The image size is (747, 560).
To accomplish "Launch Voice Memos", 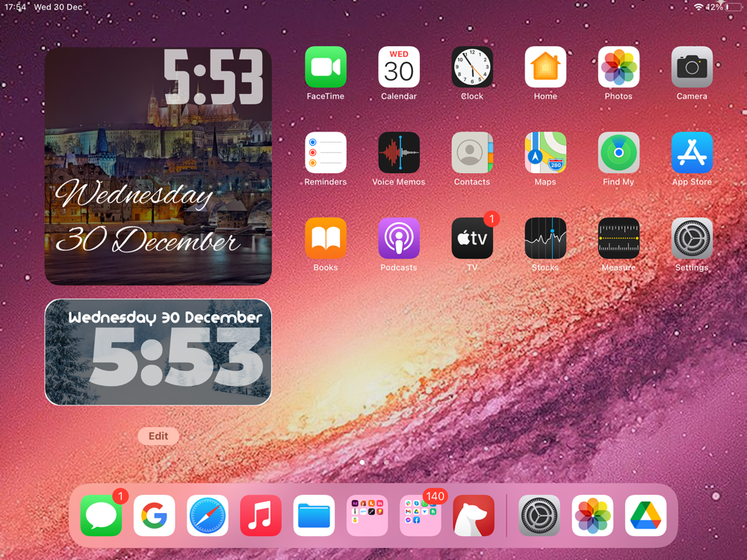I will pos(399,153).
